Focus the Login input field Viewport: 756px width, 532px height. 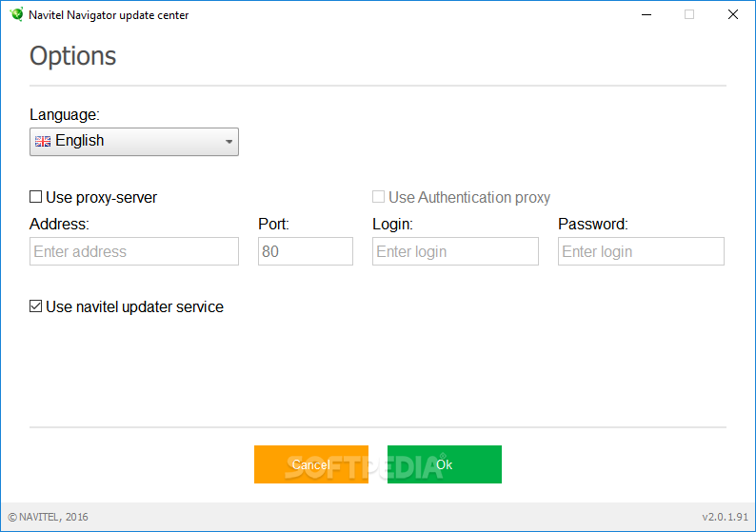(455, 251)
